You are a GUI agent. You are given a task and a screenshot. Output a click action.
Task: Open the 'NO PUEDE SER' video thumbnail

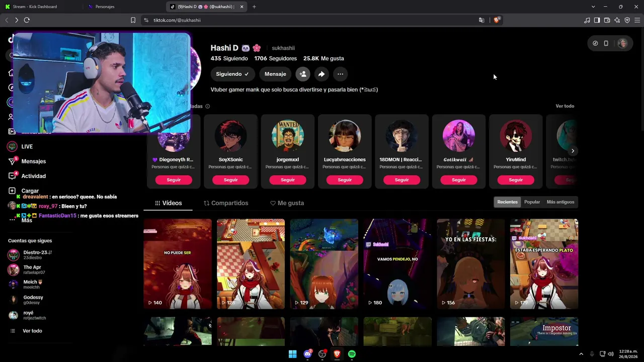pyautogui.click(x=178, y=264)
